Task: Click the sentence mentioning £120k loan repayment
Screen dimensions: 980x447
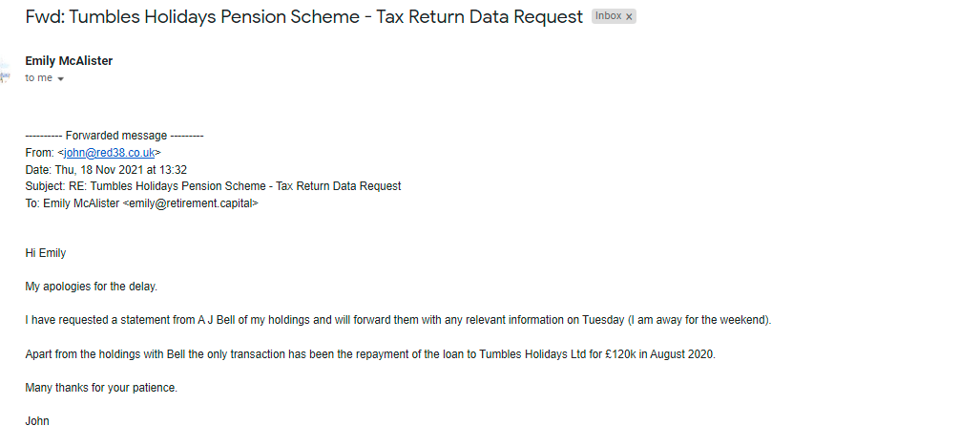Action: (x=370, y=354)
